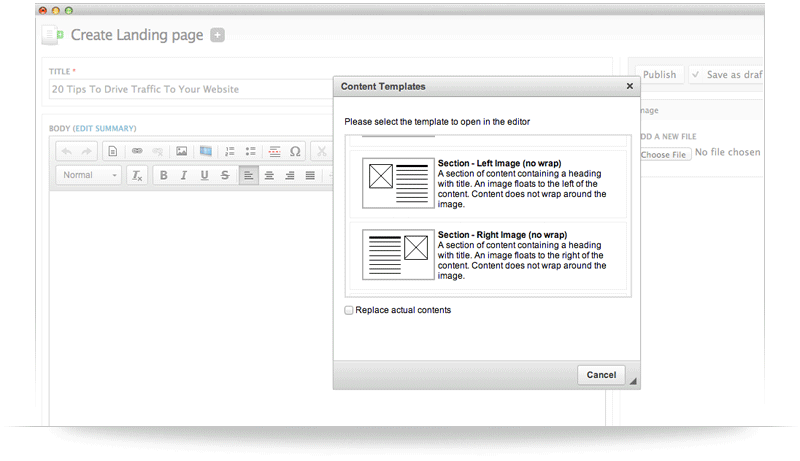The width and height of the screenshot is (800, 461).
Task: Toggle underline formatting
Action: (205, 175)
